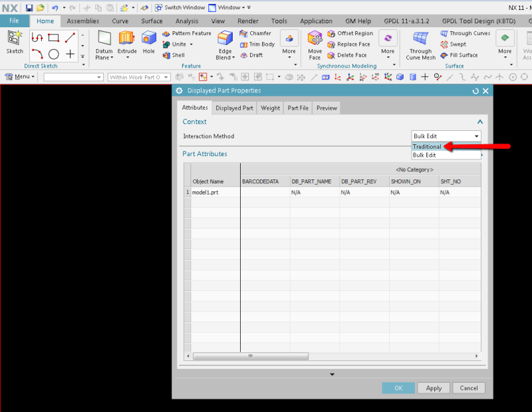
Task: Open the Preview tab
Action: coord(327,108)
